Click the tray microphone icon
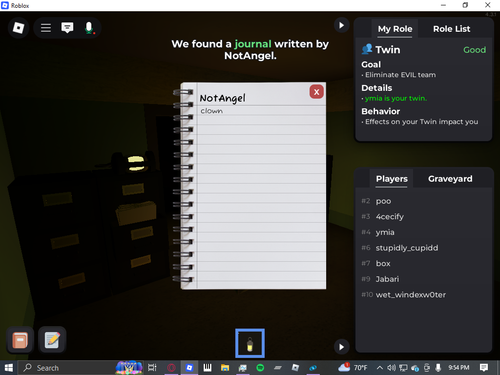The image size is (500, 375). (x=438, y=368)
